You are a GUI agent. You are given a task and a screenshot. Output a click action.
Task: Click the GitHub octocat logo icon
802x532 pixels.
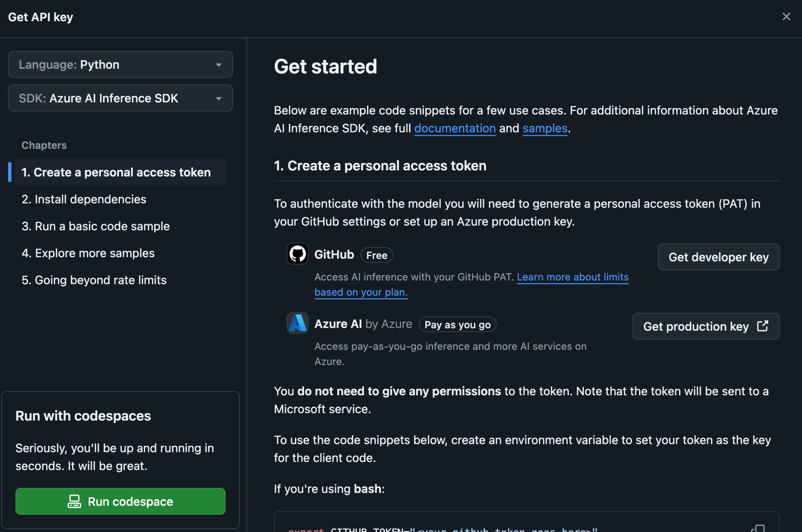pyautogui.click(x=297, y=254)
